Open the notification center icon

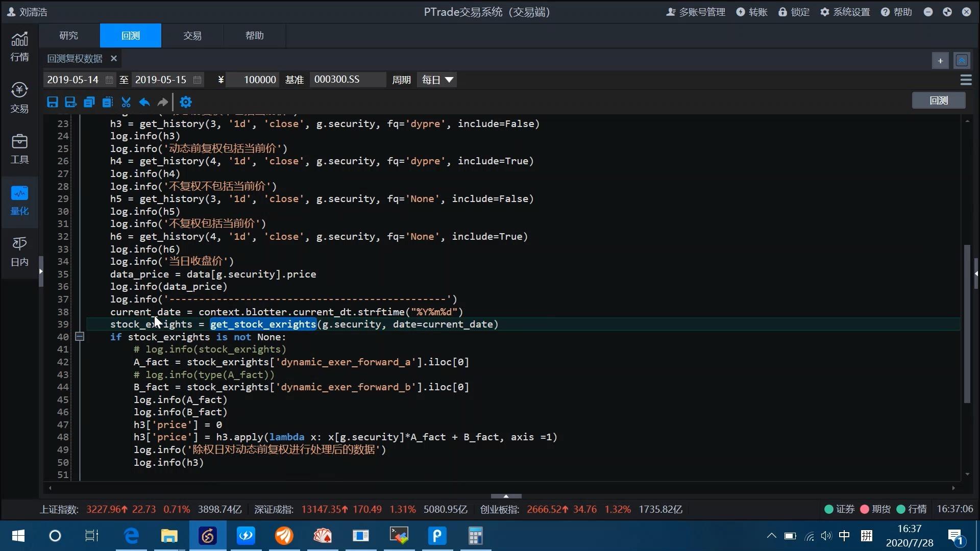pos(955,536)
